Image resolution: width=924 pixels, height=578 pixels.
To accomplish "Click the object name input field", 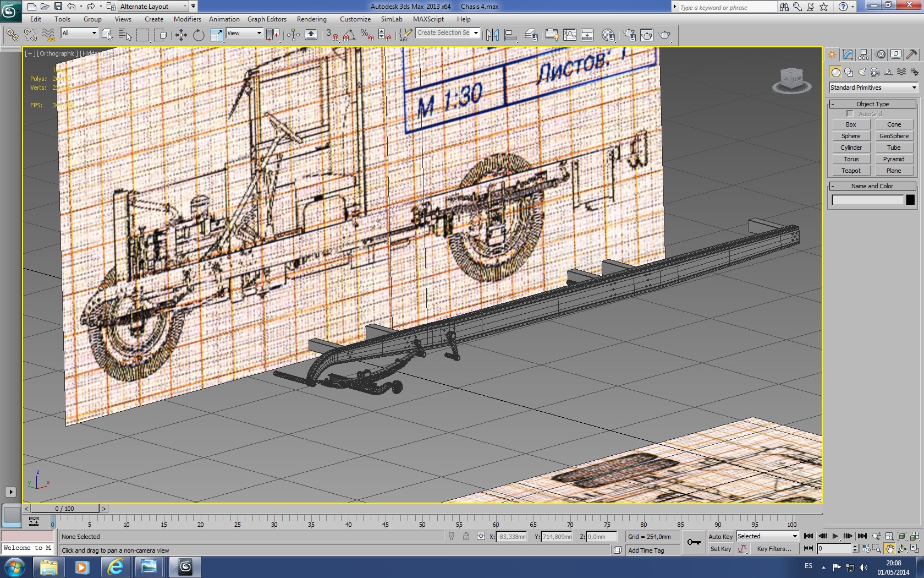I will click(867, 200).
